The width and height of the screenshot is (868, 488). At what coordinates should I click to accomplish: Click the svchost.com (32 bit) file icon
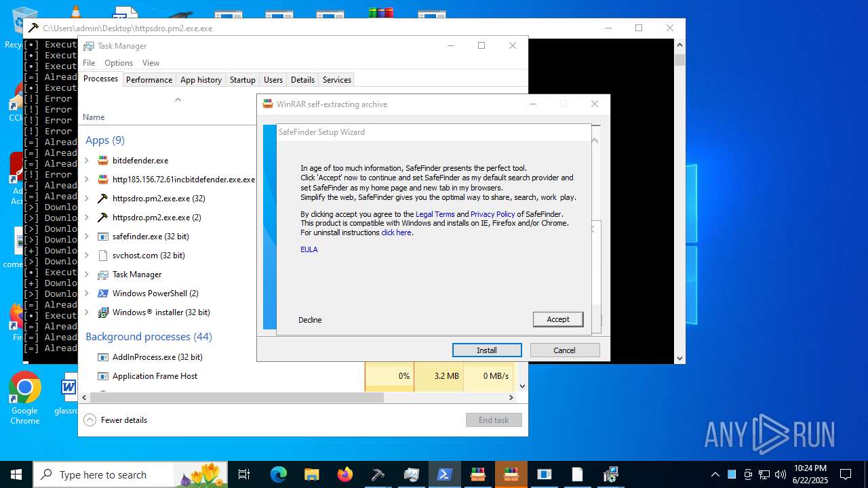[103, 256]
